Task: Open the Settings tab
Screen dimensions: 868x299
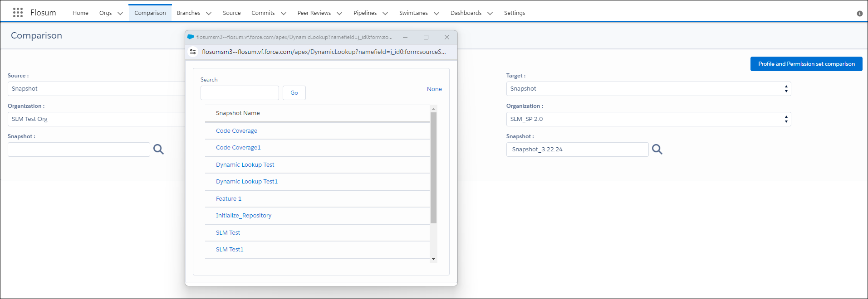Action: 515,13
